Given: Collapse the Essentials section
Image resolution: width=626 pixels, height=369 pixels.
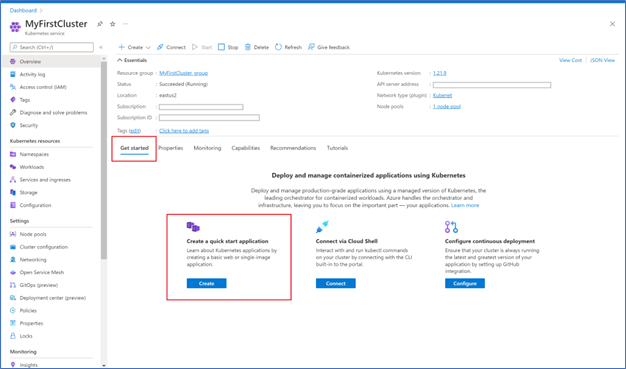Looking at the screenshot, I should (132, 60).
